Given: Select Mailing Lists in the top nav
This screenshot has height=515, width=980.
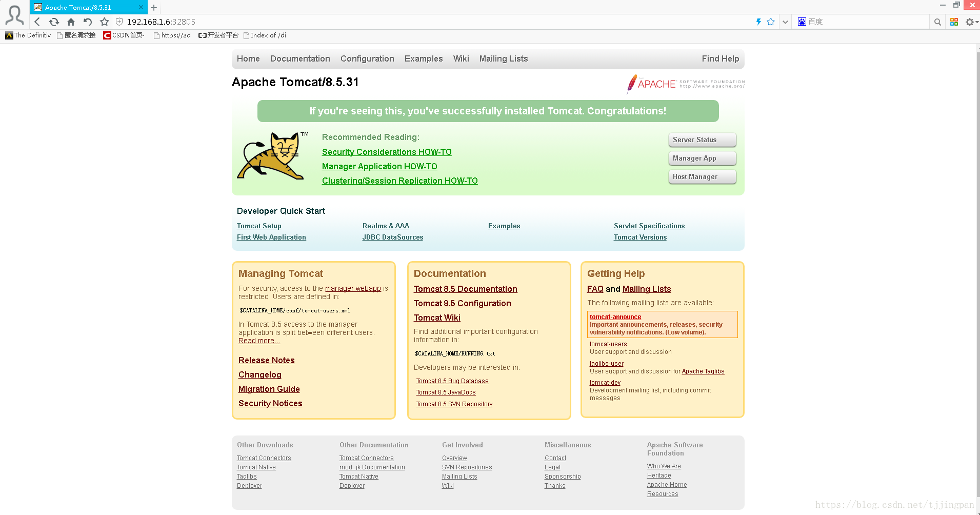Looking at the screenshot, I should (x=504, y=58).
